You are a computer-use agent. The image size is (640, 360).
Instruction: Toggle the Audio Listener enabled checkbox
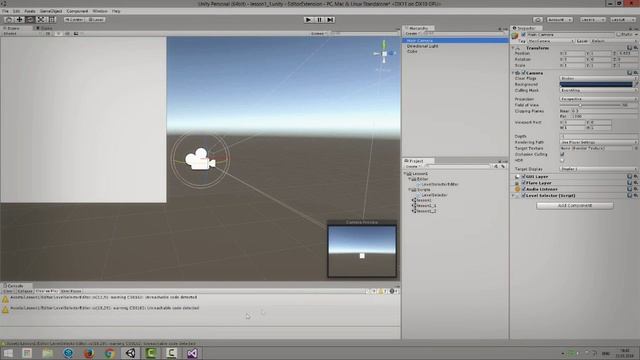coord(523,189)
